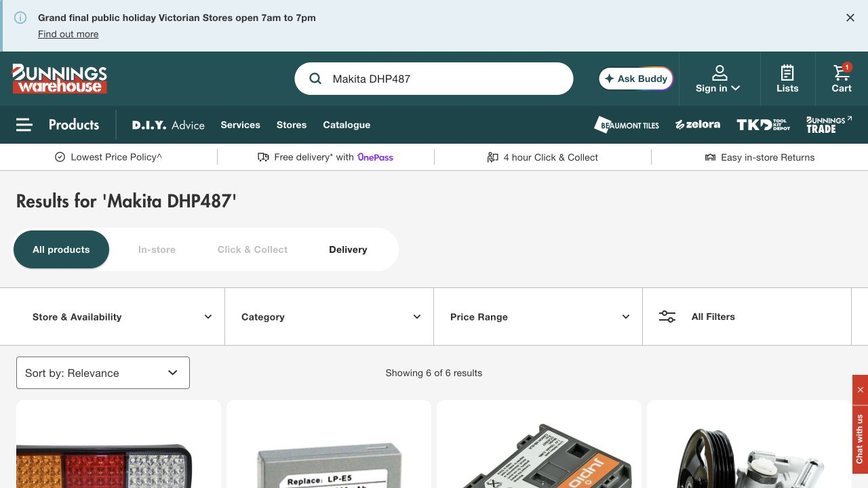
Task: Open the Catalogue menu item
Action: coord(347,125)
